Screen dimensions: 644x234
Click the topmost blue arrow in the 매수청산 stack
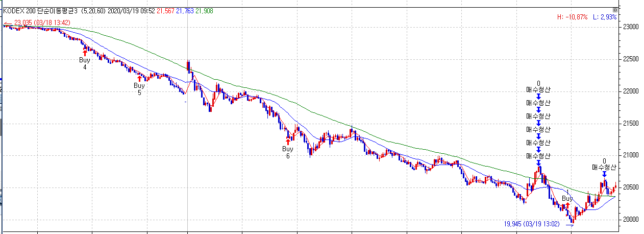point(538,96)
